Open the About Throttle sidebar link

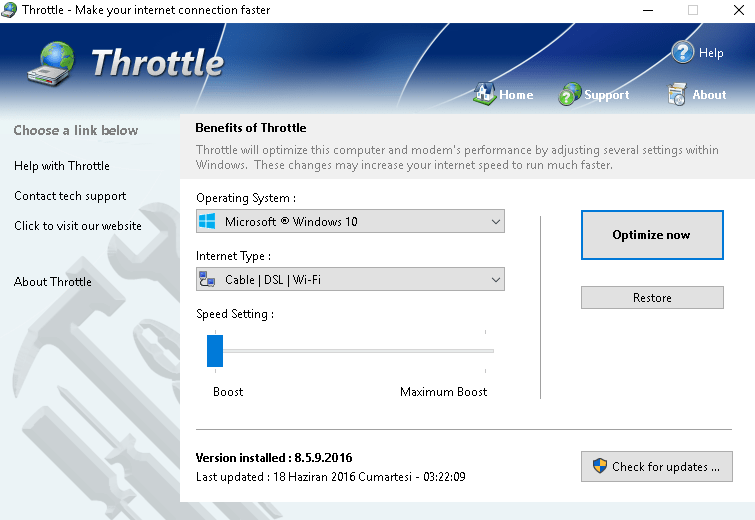[52, 282]
